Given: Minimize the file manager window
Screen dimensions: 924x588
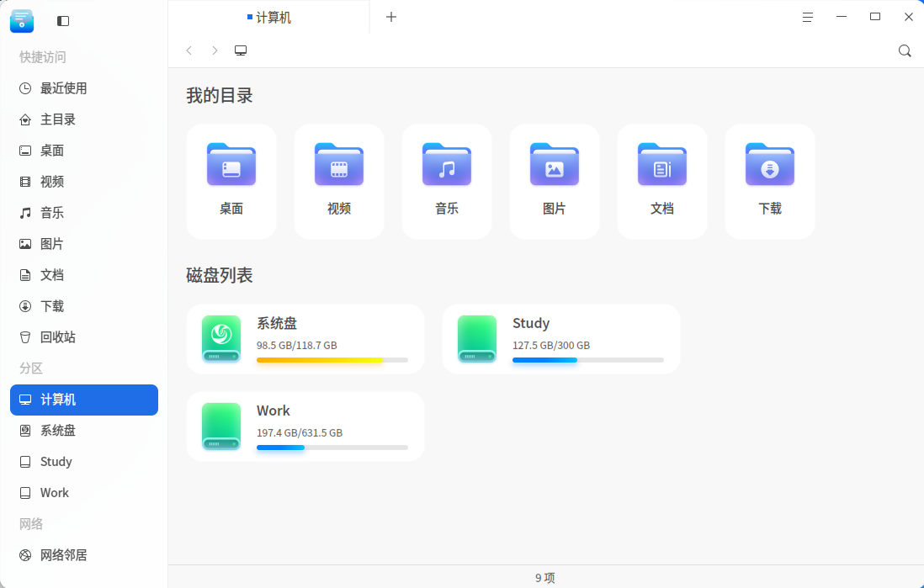Looking at the screenshot, I should [842, 17].
